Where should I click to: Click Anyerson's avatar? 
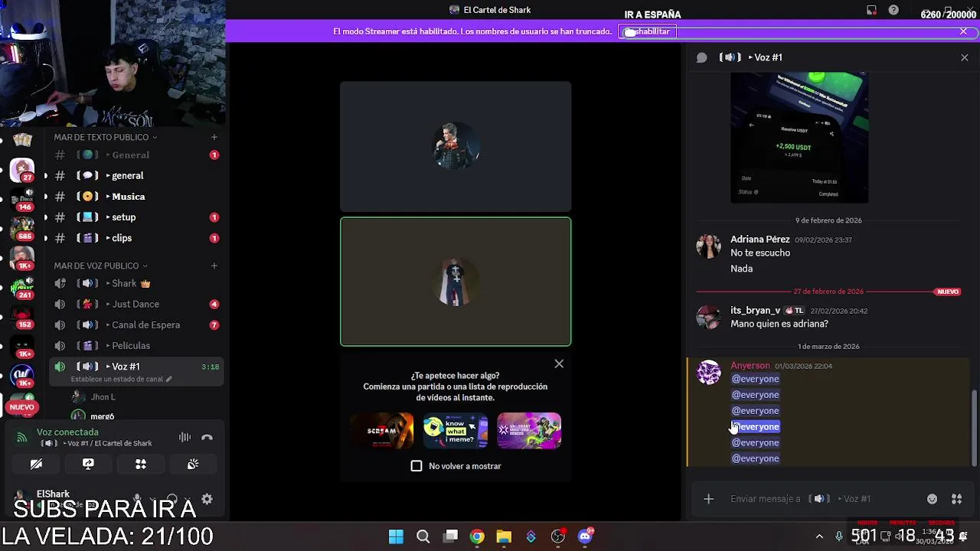pos(708,372)
